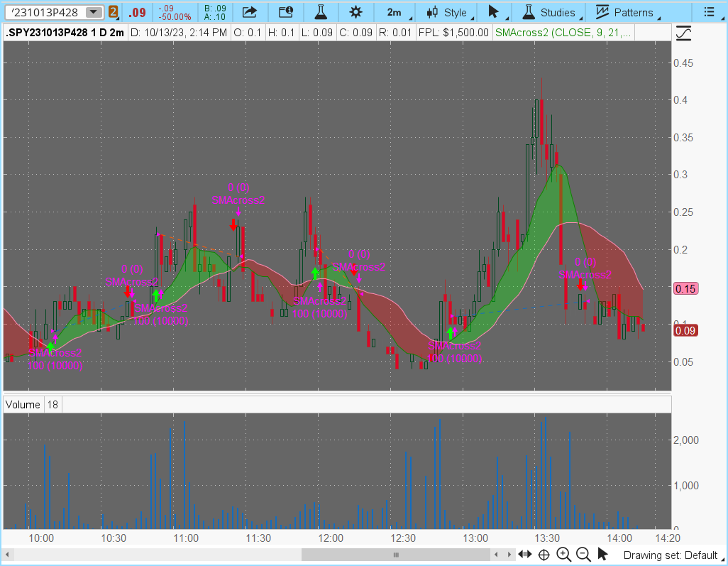Open the chart snapshot info icon
Viewport: 728px width, 566px height.
285,12
